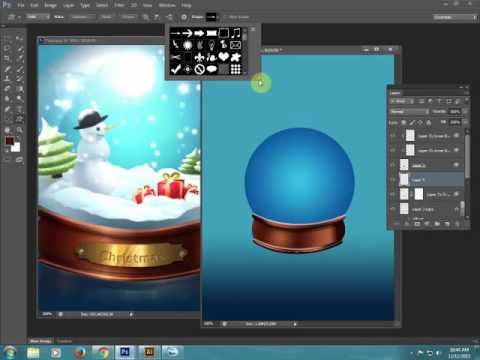Open Google Chrome from the taskbar
The height and width of the screenshot is (360, 480).
(103, 352)
